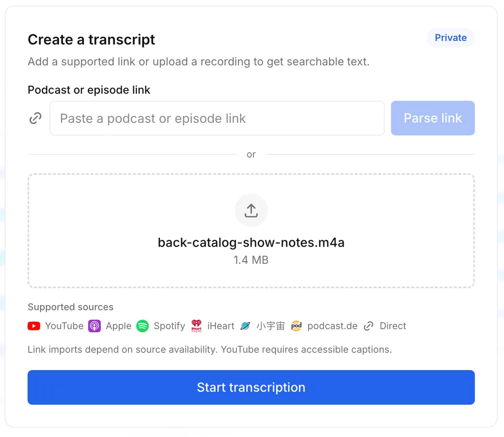This screenshot has width=504, height=437.
Task: Click the Spotify source label
Action: click(x=169, y=326)
